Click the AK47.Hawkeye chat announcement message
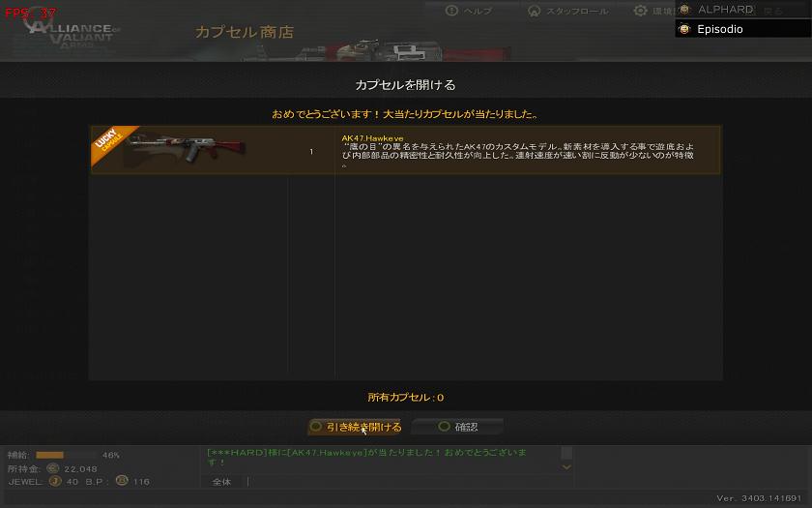This screenshot has width=812, height=508. (366, 457)
